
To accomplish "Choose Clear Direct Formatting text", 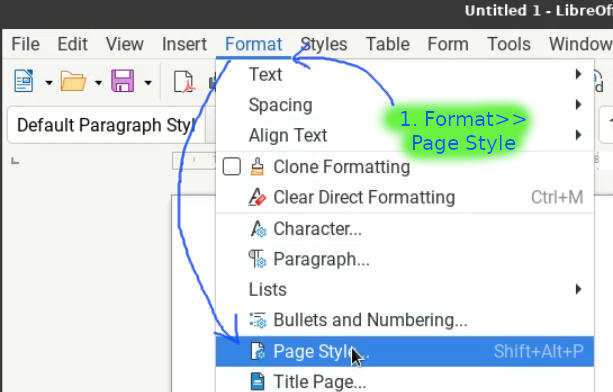I will pos(364,197).
